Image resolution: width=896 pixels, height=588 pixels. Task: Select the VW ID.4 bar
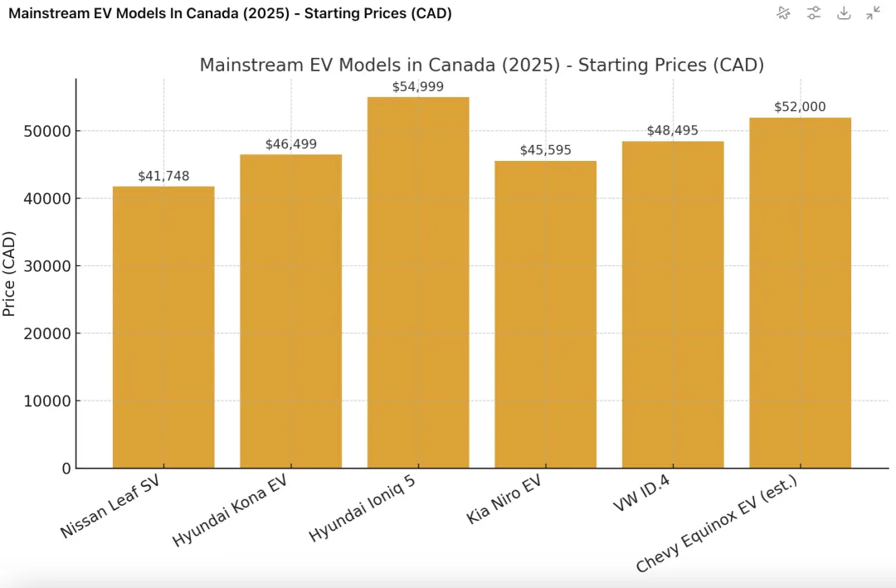(x=673, y=305)
